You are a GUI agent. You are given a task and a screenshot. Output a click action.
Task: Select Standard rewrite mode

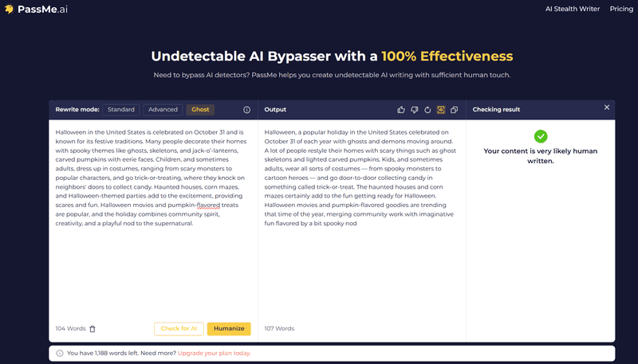point(121,109)
